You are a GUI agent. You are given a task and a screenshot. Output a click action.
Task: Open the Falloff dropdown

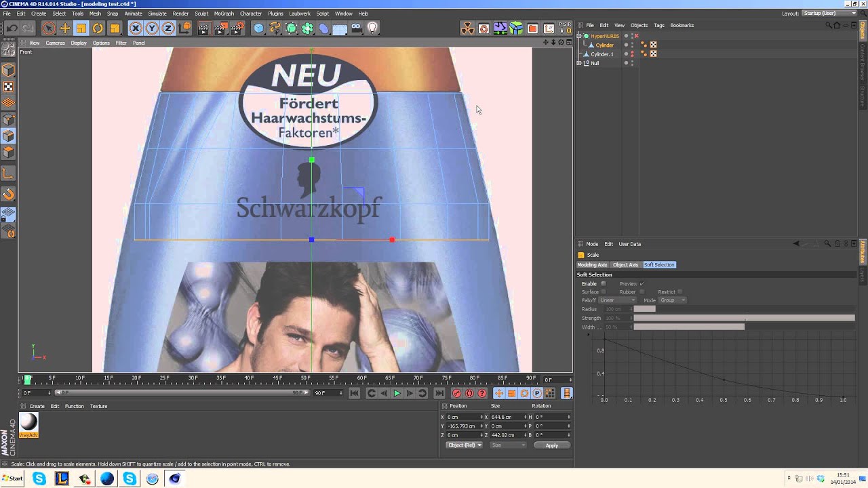click(617, 300)
